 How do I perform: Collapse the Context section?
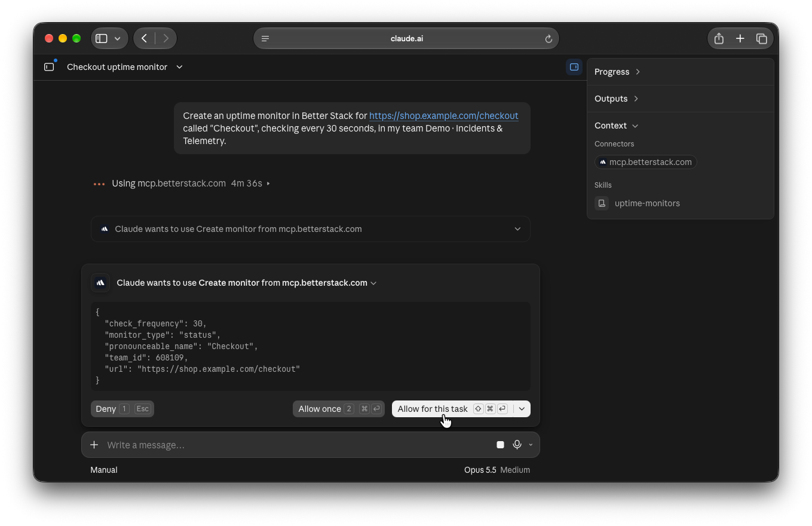pyautogui.click(x=617, y=126)
